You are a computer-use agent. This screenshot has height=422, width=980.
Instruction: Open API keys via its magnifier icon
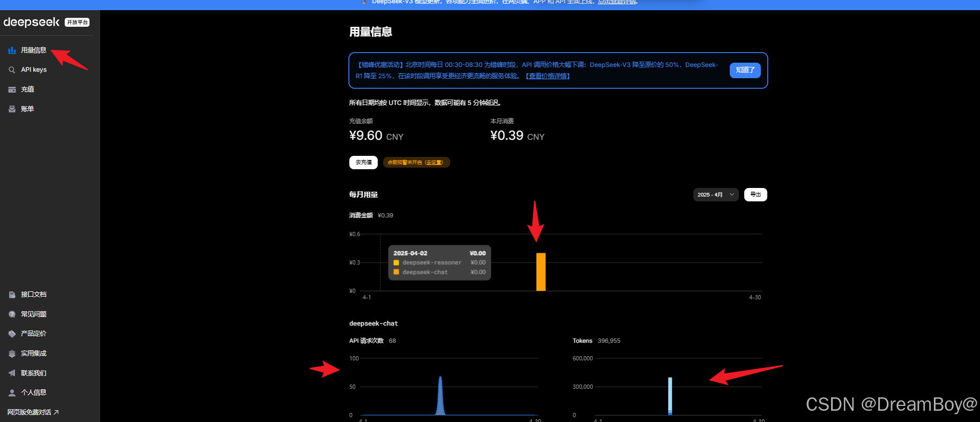coord(12,70)
